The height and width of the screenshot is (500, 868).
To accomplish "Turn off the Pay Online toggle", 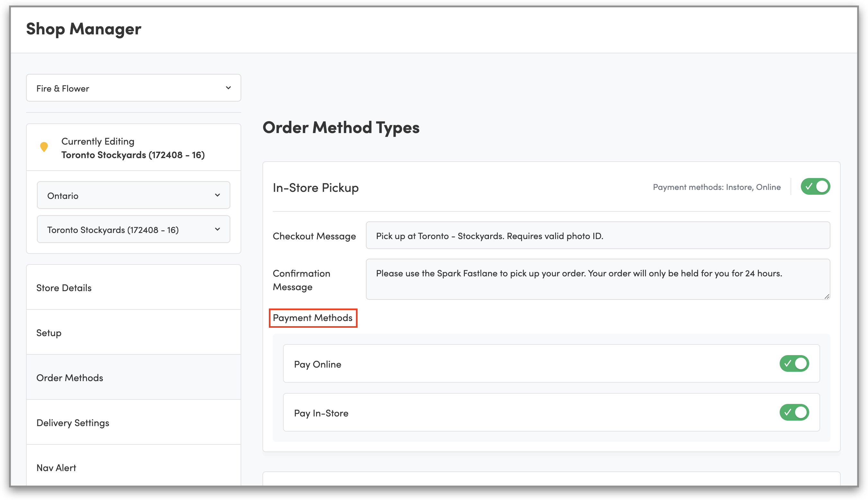I will (x=794, y=363).
